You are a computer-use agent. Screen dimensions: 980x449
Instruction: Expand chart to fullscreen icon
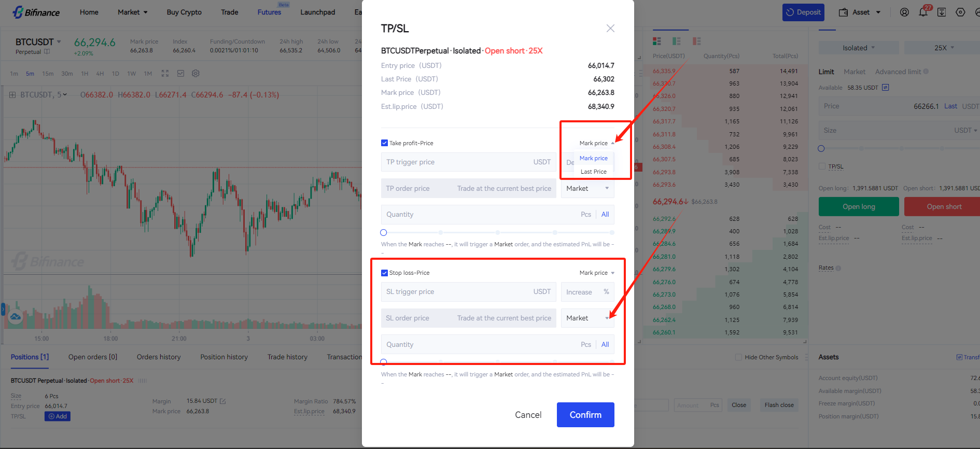tap(165, 74)
